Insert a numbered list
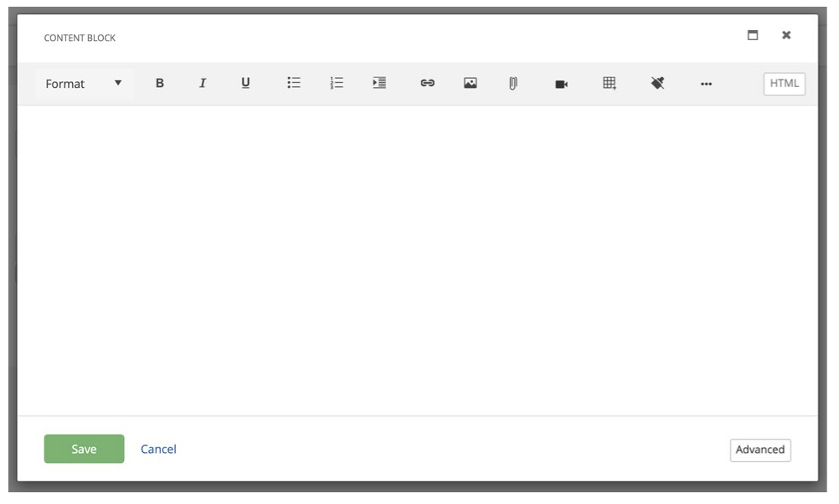839x504 pixels. pyautogui.click(x=337, y=83)
